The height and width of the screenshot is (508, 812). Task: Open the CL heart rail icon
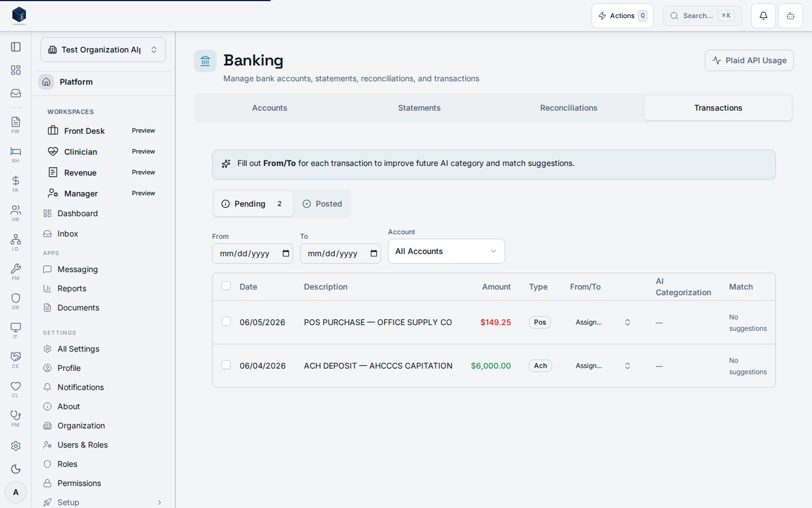(16, 389)
